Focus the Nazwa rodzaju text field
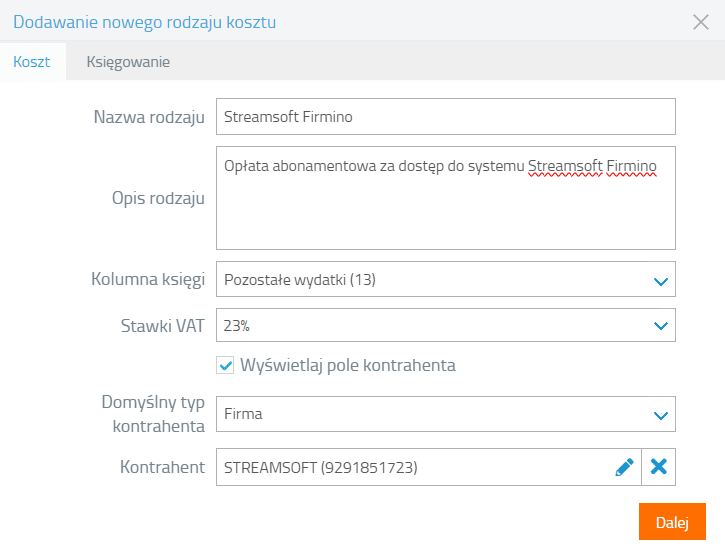 point(446,117)
